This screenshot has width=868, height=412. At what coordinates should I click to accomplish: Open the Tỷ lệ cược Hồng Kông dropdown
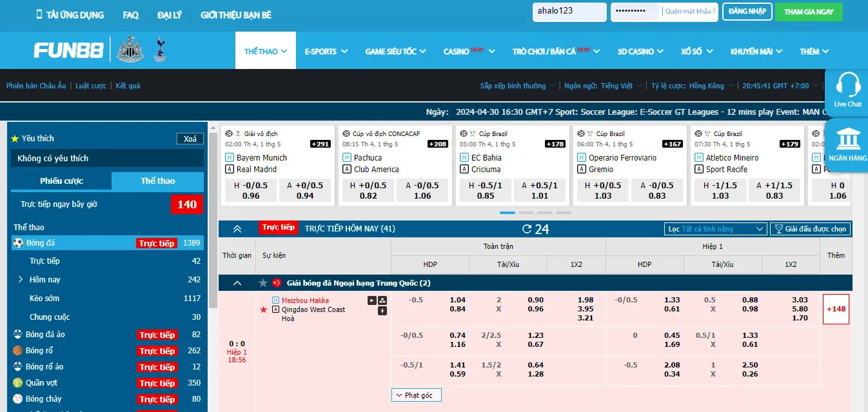coord(692,86)
